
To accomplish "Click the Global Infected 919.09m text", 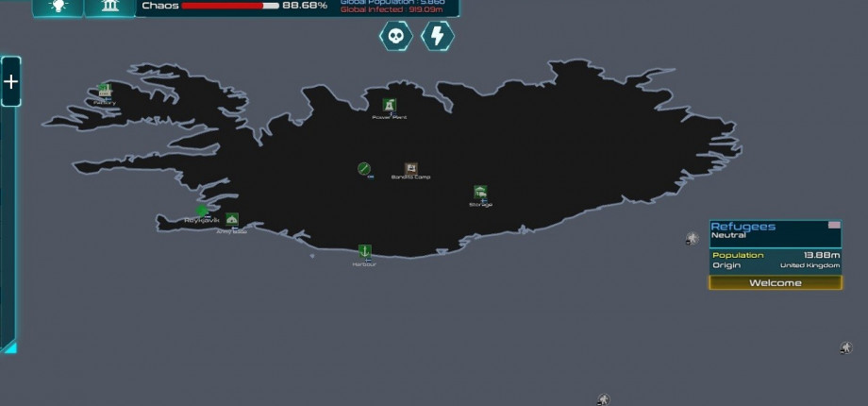I will click(392, 10).
